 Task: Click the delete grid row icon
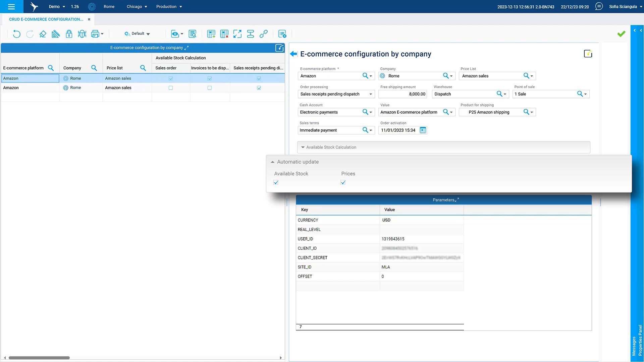(224, 34)
